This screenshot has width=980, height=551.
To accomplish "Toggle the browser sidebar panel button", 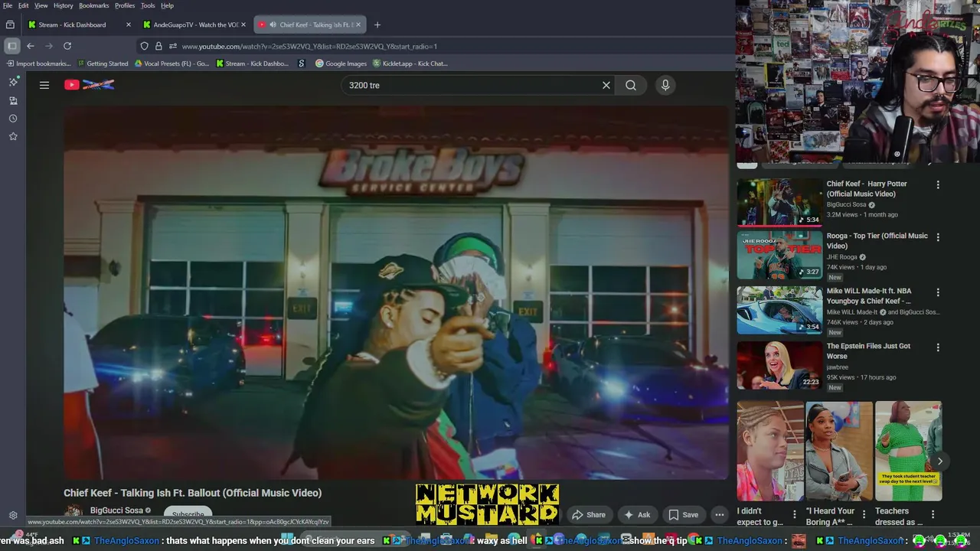I will point(11,46).
